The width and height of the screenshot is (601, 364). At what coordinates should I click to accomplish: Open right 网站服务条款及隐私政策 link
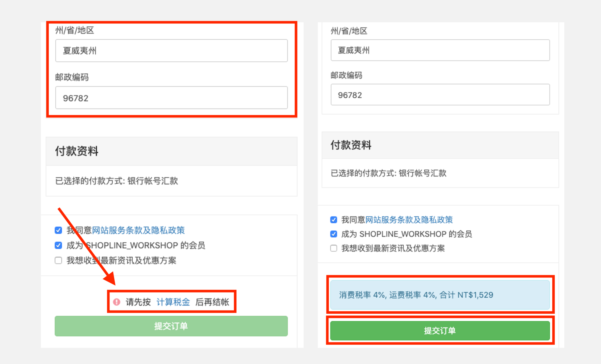pos(409,220)
